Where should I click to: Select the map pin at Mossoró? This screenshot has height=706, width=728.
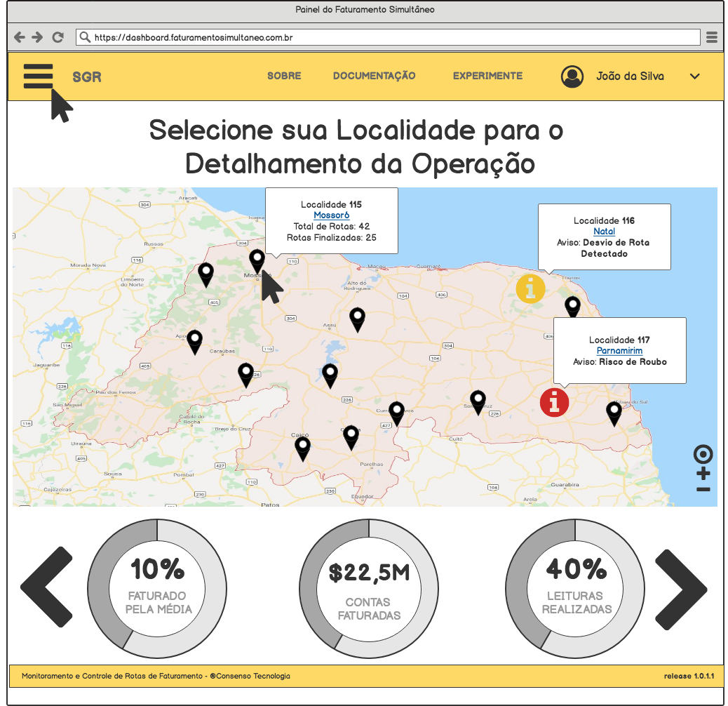point(257,260)
